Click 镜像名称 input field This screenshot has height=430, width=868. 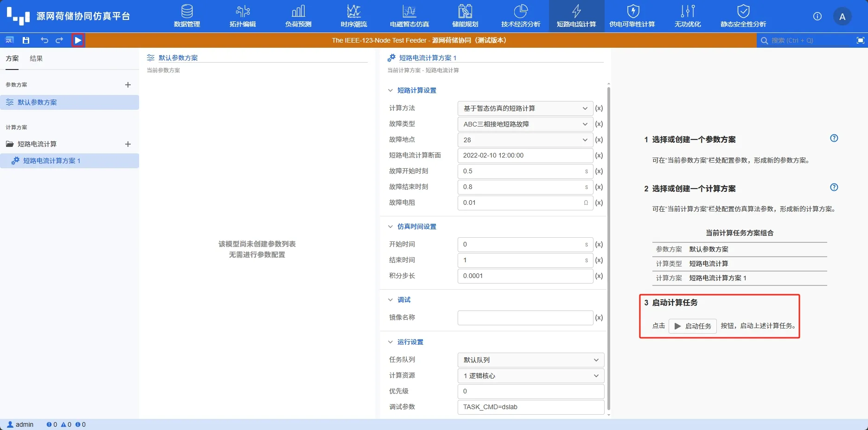click(x=525, y=318)
